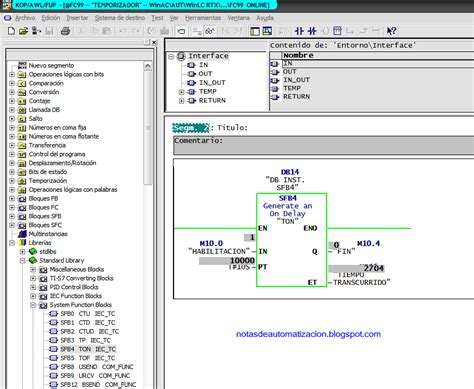Insert an empty box element

coord(337,31)
